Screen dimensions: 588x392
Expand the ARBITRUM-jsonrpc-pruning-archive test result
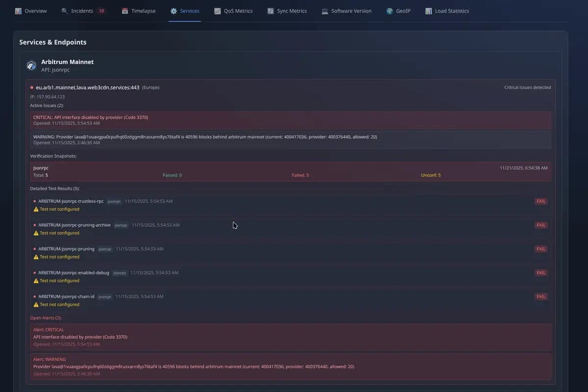tap(74, 225)
